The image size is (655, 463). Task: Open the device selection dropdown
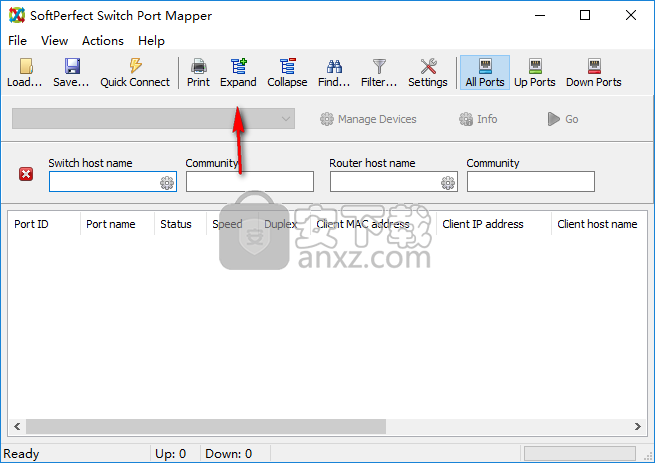153,119
